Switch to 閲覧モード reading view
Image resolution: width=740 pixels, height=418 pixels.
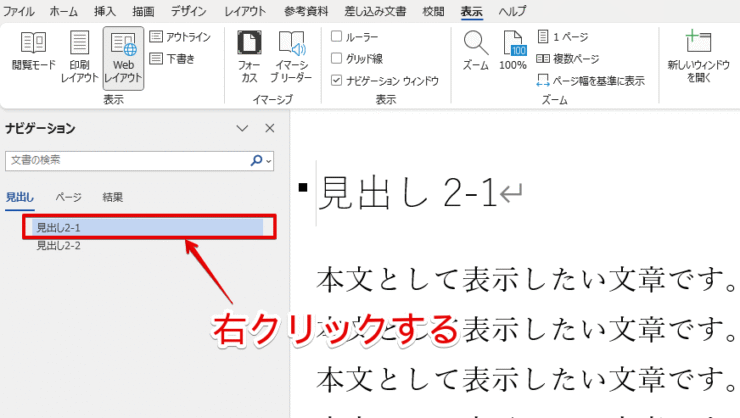point(34,51)
